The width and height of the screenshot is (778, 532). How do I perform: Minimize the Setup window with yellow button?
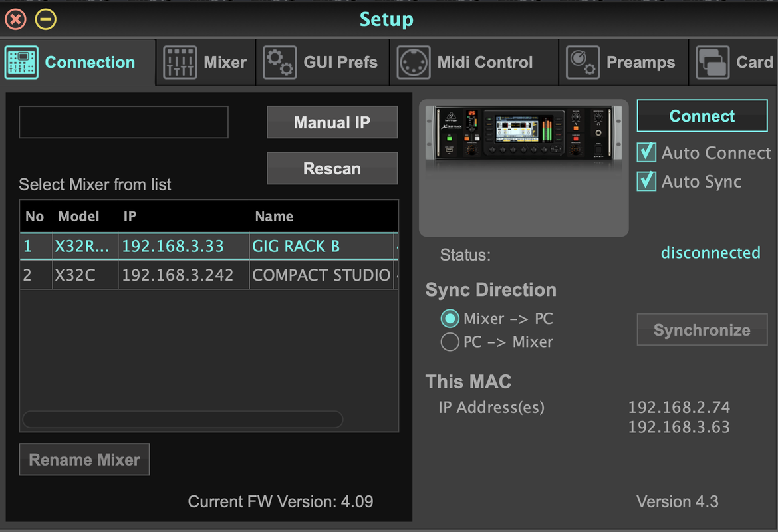pos(46,19)
